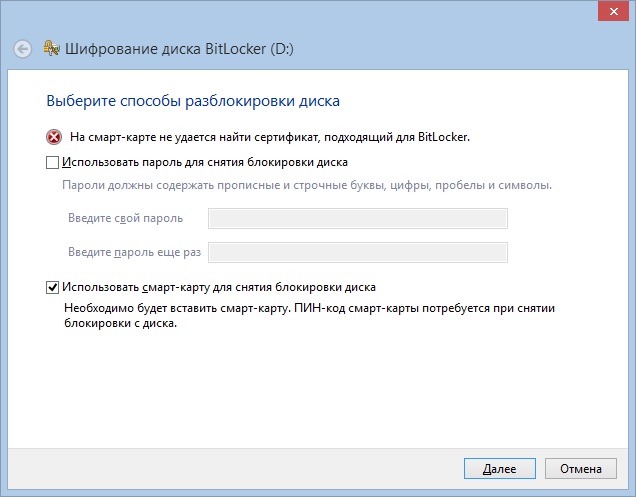Click the password requirements hint text
Image resolution: width=636 pixels, height=497 pixels.
pos(306,186)
